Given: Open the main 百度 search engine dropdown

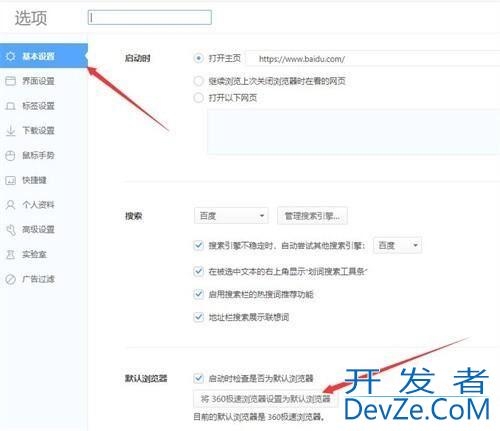Looking at the screenshot, I should click(231, 216).
